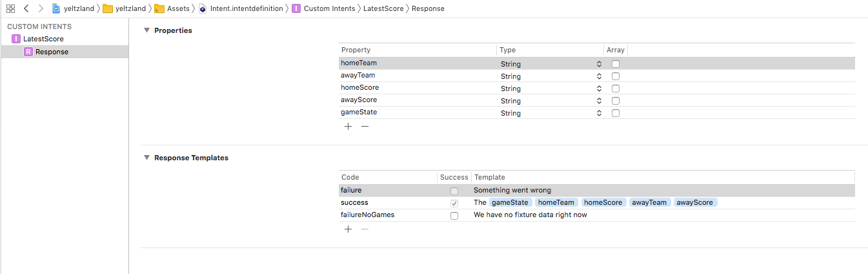Viewport: 868px width, 274px height.
Task: Select LatestScore in breadcrumb path
Action: tap(383, 8)
